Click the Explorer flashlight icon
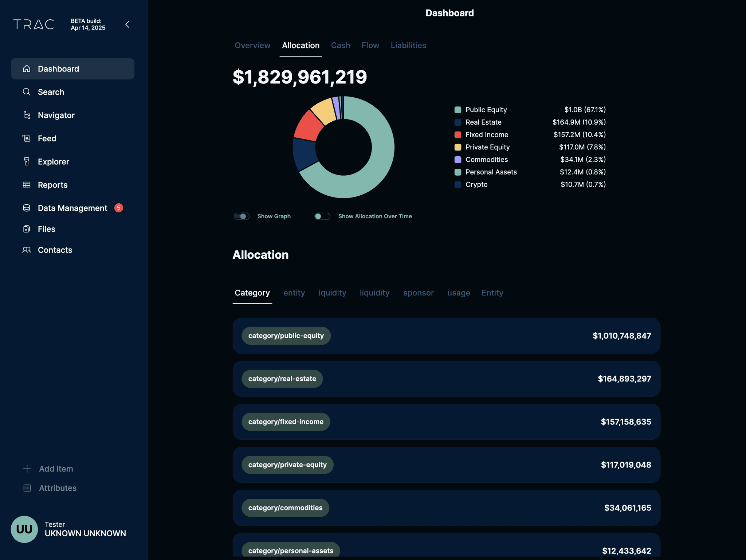Screen dimensions: 746x560 tap(27, 161)
